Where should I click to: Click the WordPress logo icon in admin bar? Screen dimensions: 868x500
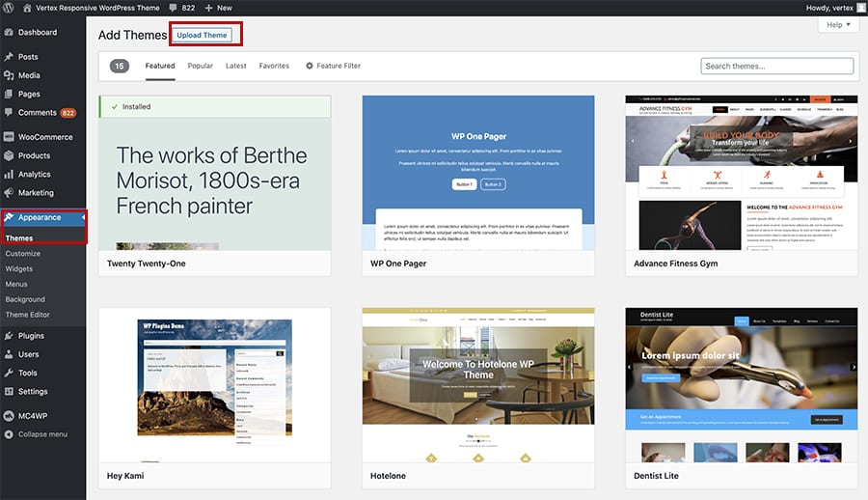(x=9, y=8)
